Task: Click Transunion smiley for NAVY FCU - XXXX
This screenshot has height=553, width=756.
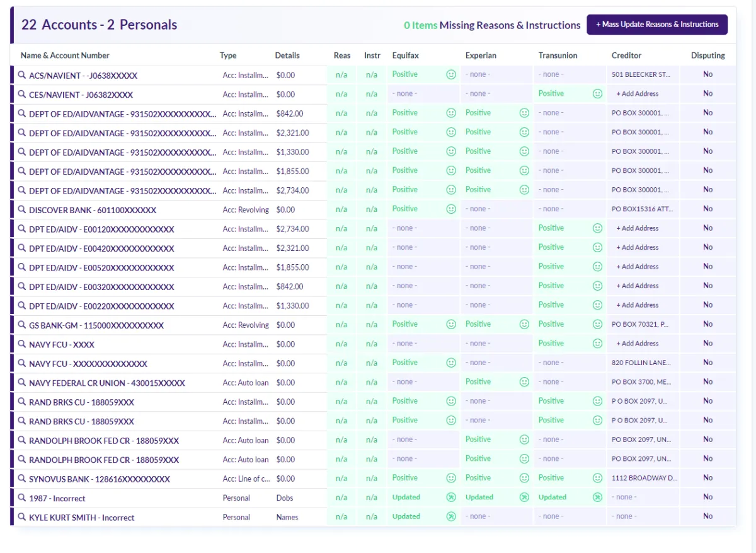Action: tap(597, 344)
